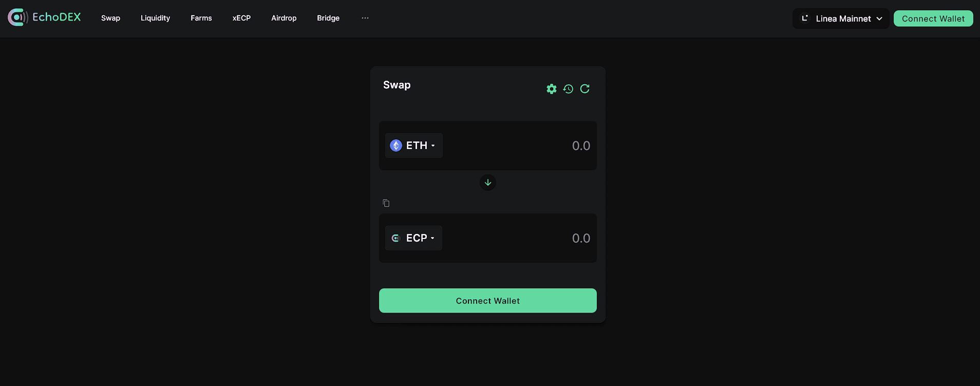Screen dimensions: 980x386
Task: Focus the ETH amount input field
Action: [x=519, y=145]
